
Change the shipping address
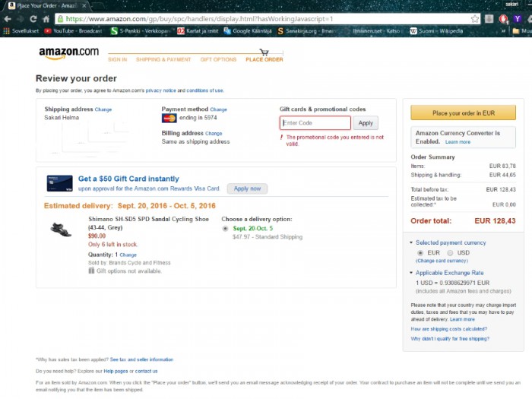pyautogui.click(x=103, y=109)
